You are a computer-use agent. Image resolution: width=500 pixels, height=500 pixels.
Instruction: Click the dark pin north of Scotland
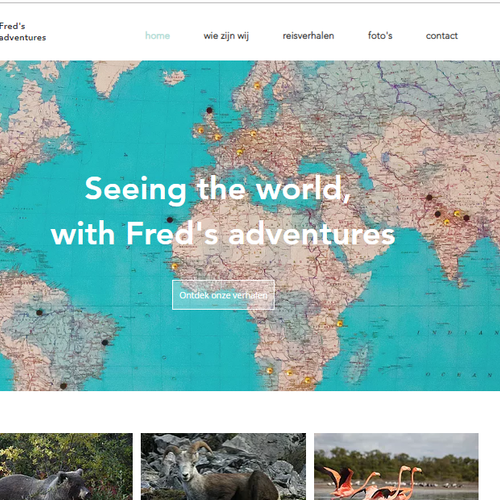(209, 110)
